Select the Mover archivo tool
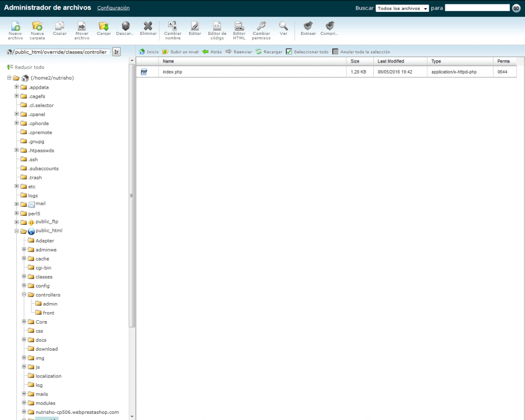 [x=82, y=31]
